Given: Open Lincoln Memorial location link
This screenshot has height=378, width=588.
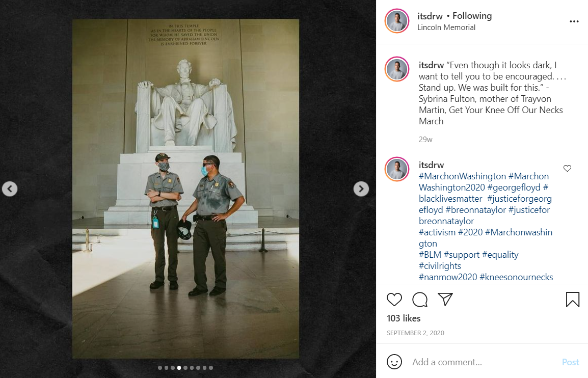Looking at the screenshot, I should point(446,28).
